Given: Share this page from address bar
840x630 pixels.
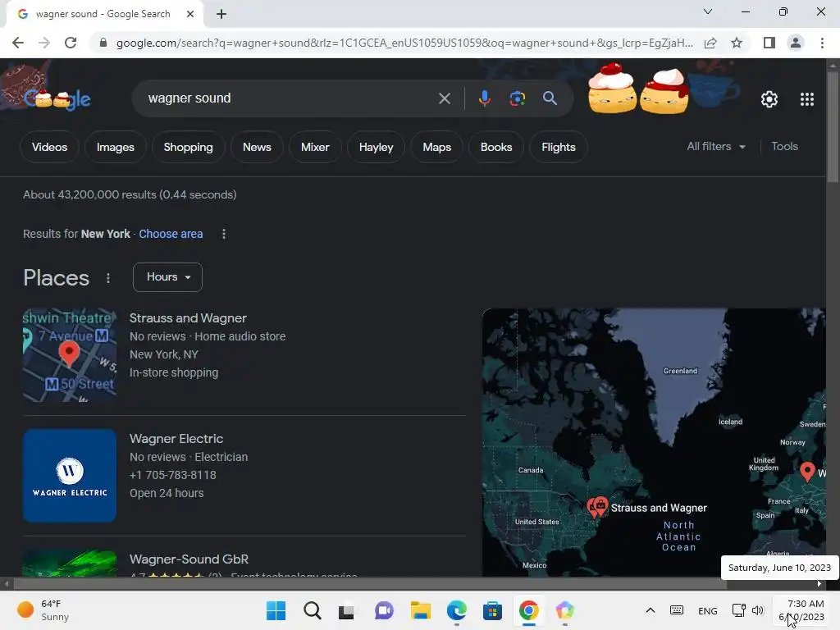Looking at the screenshot, I should (710, 43).
